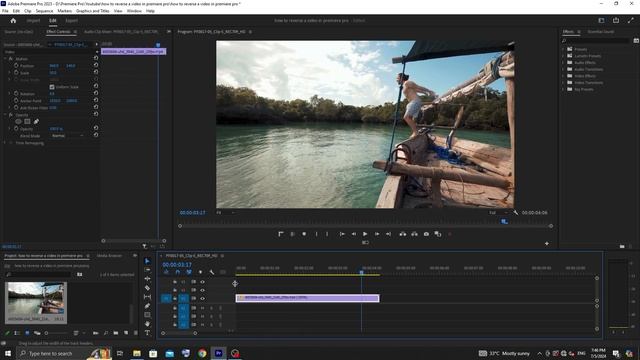Play the program monitor video
640x360 pixels.
pyautogui.click(x=365, y=234)
